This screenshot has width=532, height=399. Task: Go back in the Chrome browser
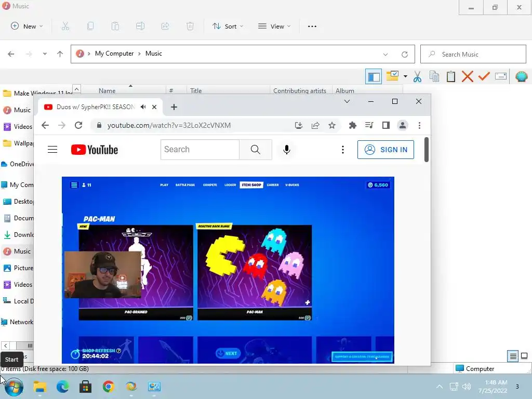pos(45,125)
